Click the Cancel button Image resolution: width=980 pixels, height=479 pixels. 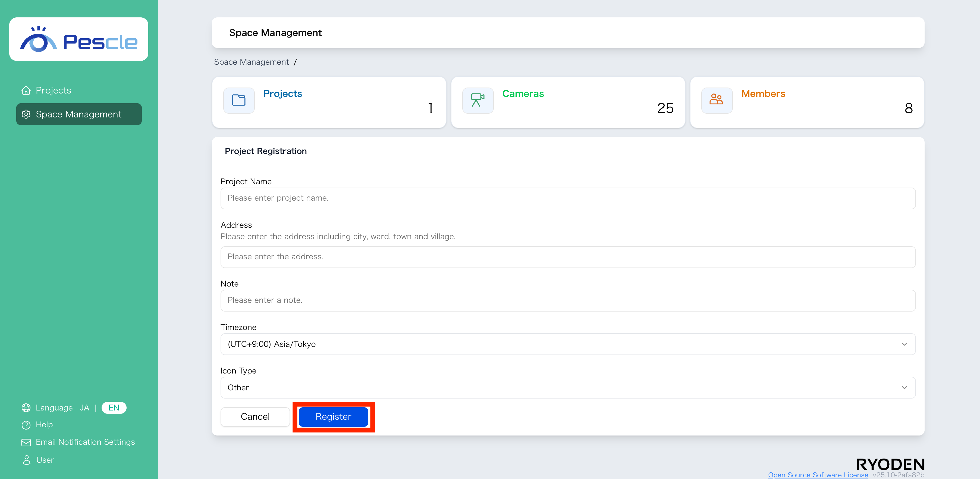pyautogui.click(x=255, y=416)
